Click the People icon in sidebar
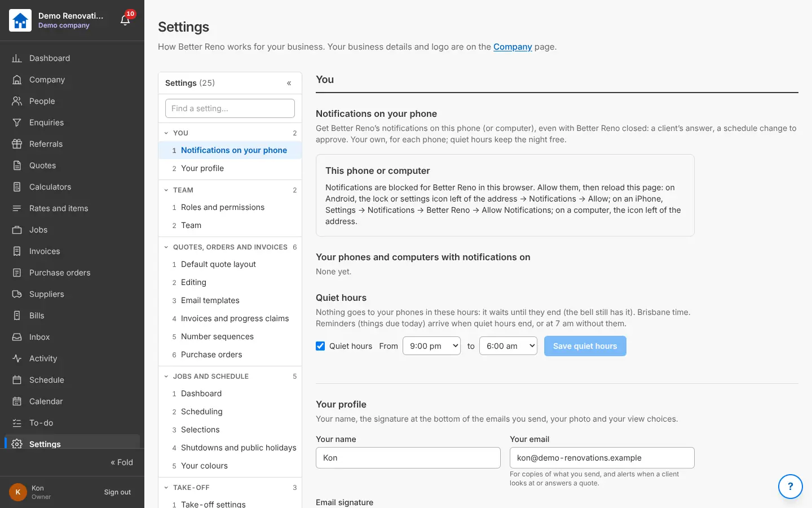The width and height of the screenshot is (812, 508). [17, 101]
